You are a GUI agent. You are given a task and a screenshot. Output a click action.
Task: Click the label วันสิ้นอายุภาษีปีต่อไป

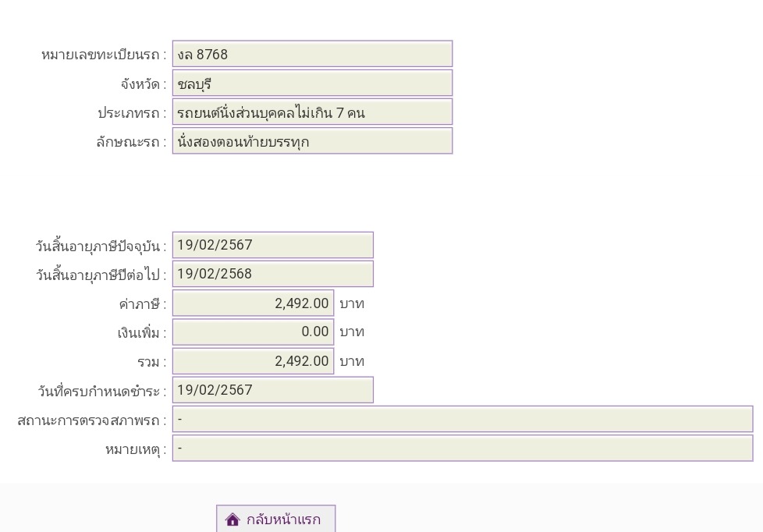point(101,275)
